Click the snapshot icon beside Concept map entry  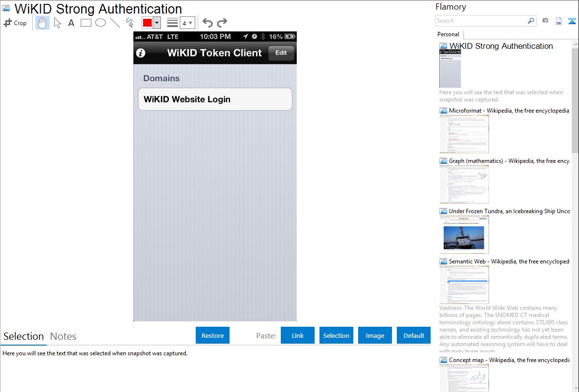click(x=444, y=360)
